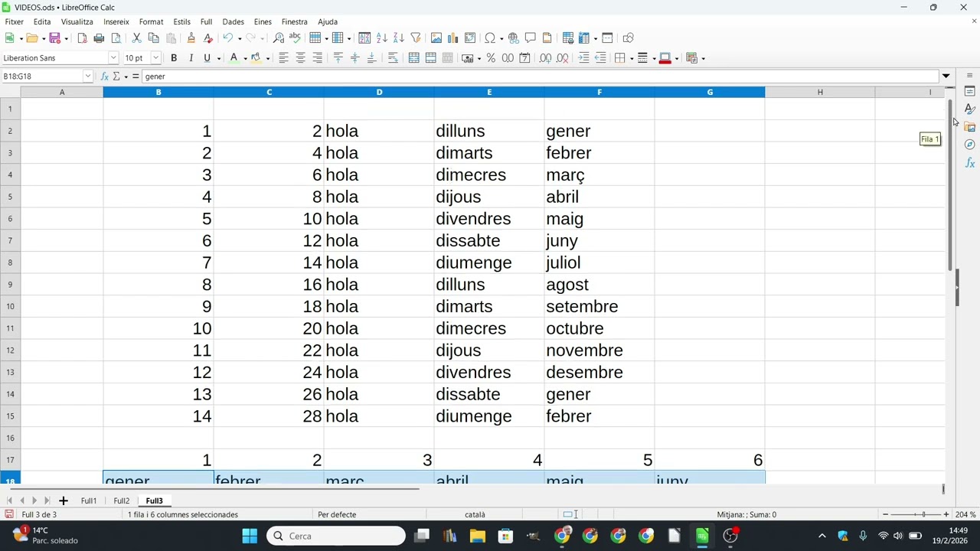The width and height of the screenshot is (980, 551).
Task: Click Format as percent icon
Action: pos(491,58)
